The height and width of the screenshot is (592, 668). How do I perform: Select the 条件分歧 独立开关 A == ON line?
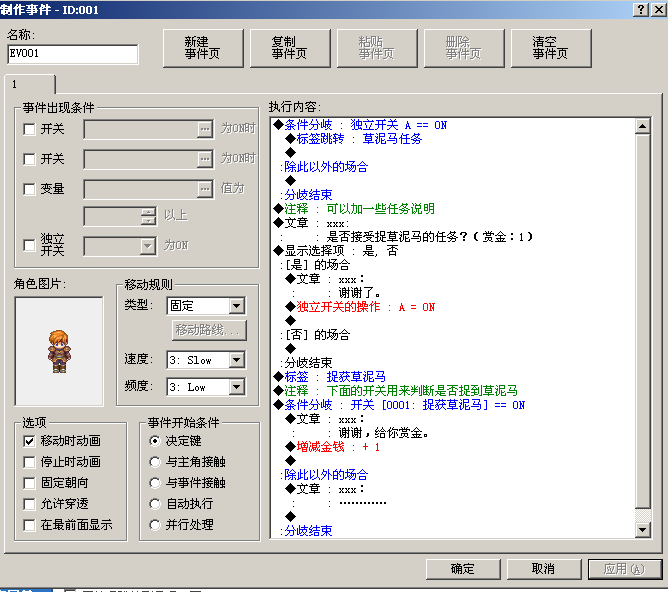click(x=360, y=125)
